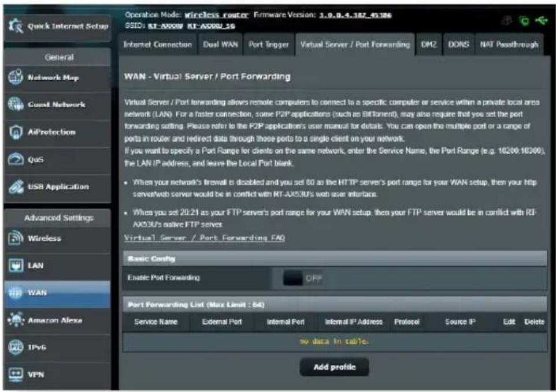This screenshot has height=392, width=556.
Task: Click the Amazon Alexa icon
Action: point(16,320)
